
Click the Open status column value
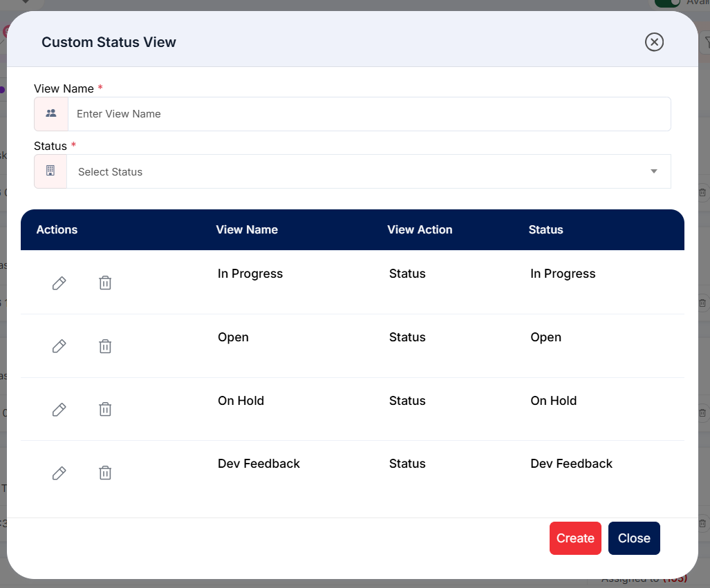(546, 337)
